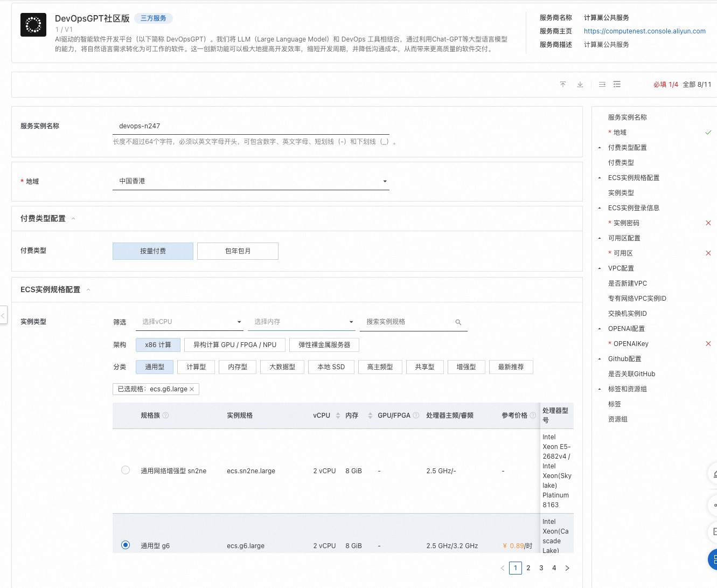The width and height of the screenshot is (717, 588).
Task: Click the scroll-to-bottom arrow icon in toolbar
Action: [x=580, y=84]
